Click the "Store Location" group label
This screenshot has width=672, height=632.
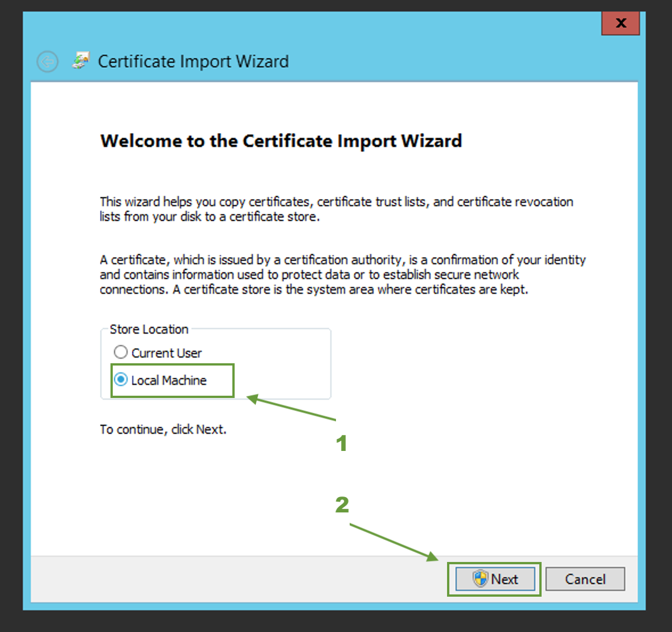(149, 329)
